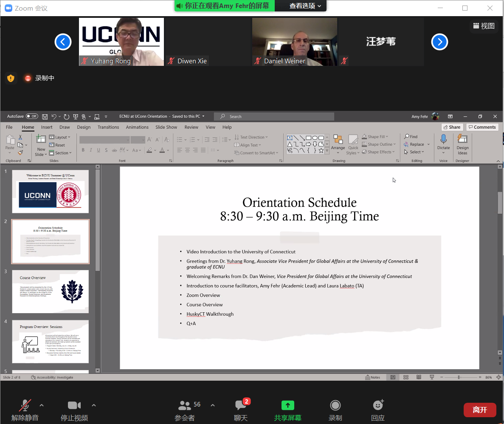This screenshot has width=504, height=424.
Task: Leave the meeting (离开)
Action: click(480, 410)
